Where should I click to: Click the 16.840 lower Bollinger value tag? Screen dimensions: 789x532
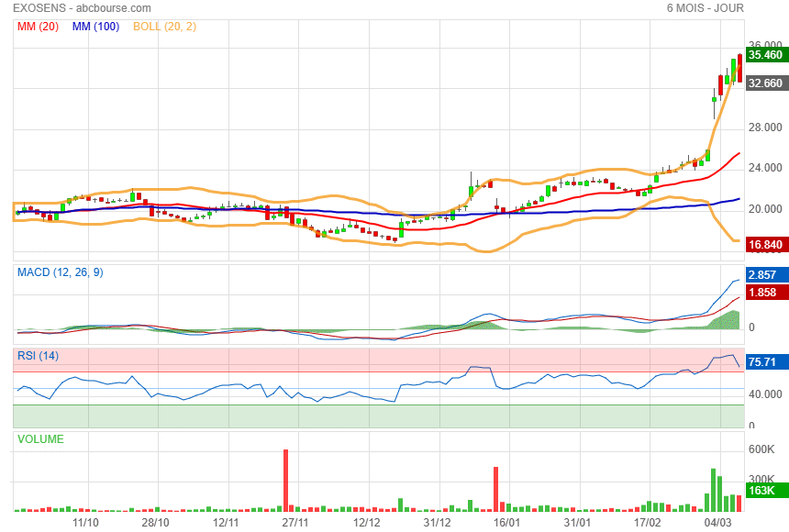coord(766,245)
